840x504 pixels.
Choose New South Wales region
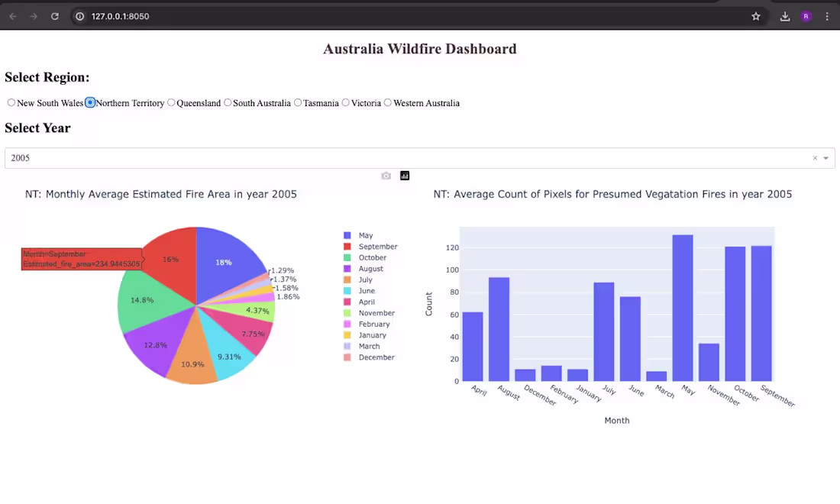tap(11, 102)
